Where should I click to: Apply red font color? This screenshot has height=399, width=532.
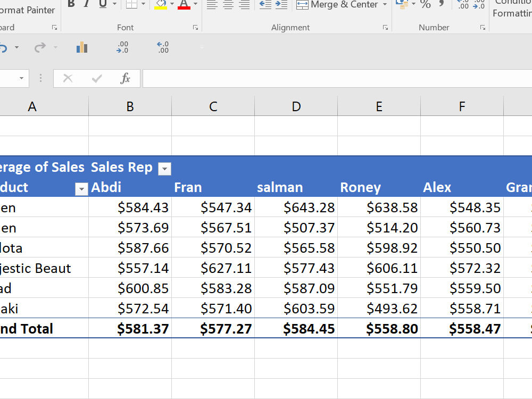pos(184,4)
